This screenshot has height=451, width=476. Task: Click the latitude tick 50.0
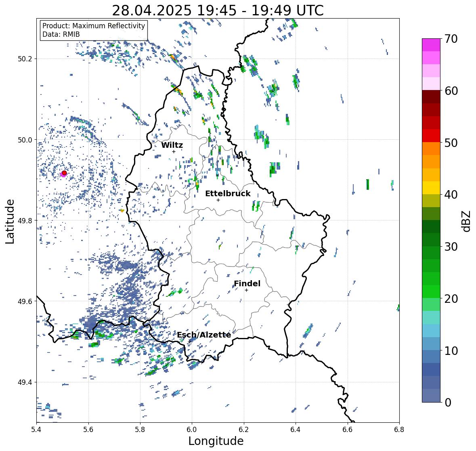coord(25,140)
